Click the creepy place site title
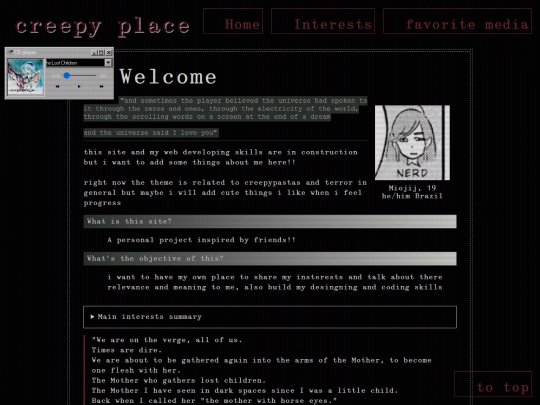The width and height of the screenshot is (540, 405). (x=103, y=27)
